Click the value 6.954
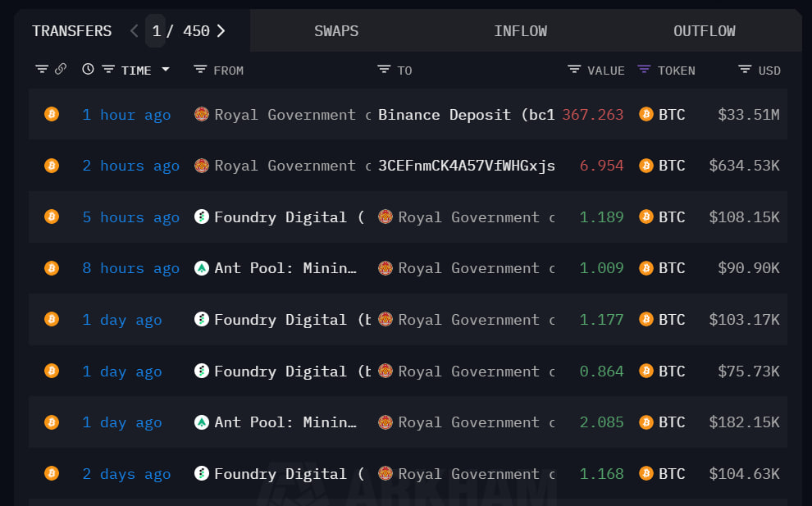The height and width of the screenshot is (506, 812). [x=601, y=166]
